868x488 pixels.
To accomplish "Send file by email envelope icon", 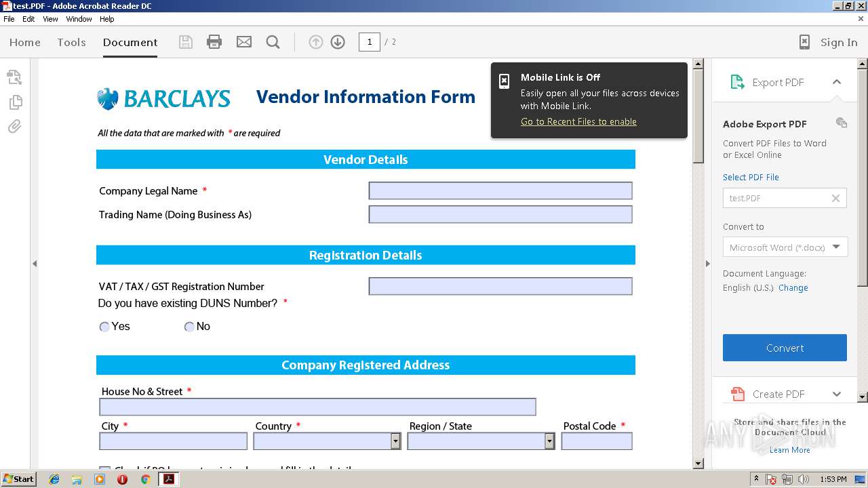I will click(244, 42).
